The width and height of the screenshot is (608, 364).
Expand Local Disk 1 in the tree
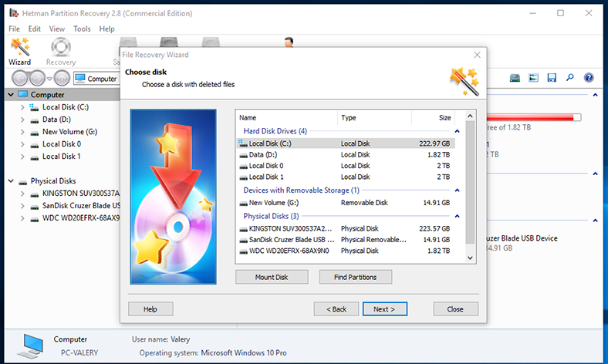pos(22,157)
